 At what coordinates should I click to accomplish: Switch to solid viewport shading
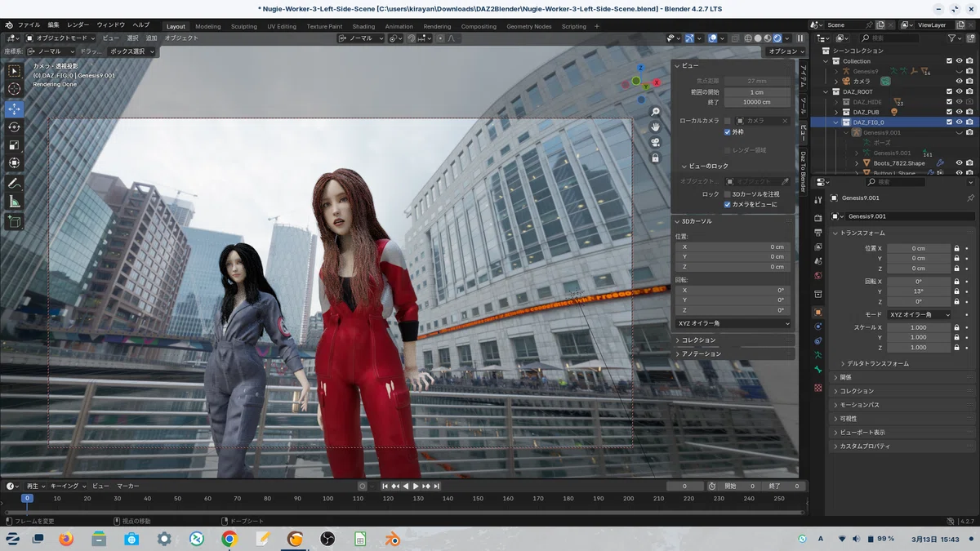click(759, 38)
